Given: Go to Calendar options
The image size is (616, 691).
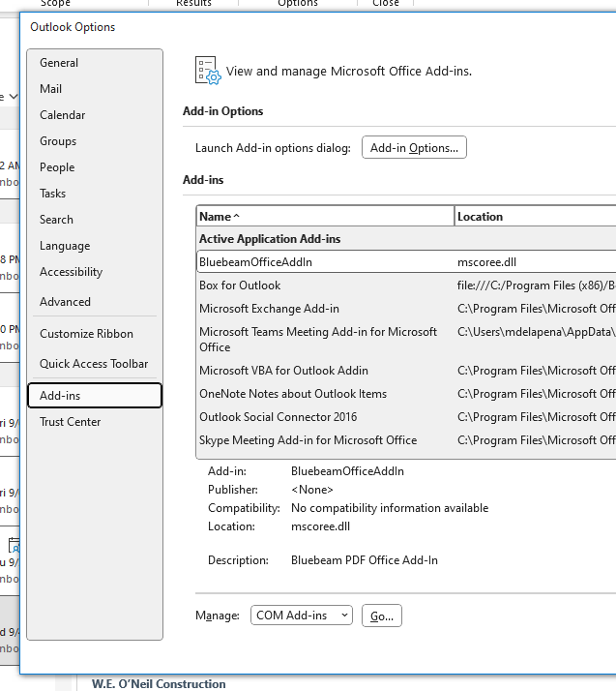Looking at the screenshot, I should pos(95,115).
